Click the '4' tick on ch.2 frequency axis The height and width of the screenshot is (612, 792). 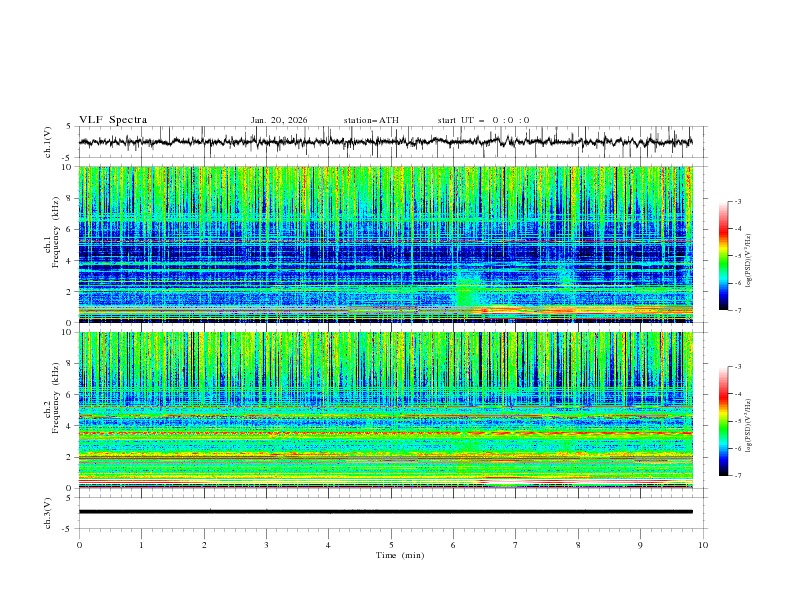click(71, 426)
